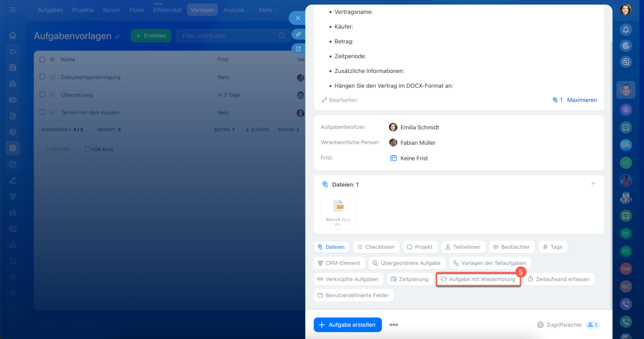Click the Maximieren link
Screen dimensions: 644x339
coord(582,100)
